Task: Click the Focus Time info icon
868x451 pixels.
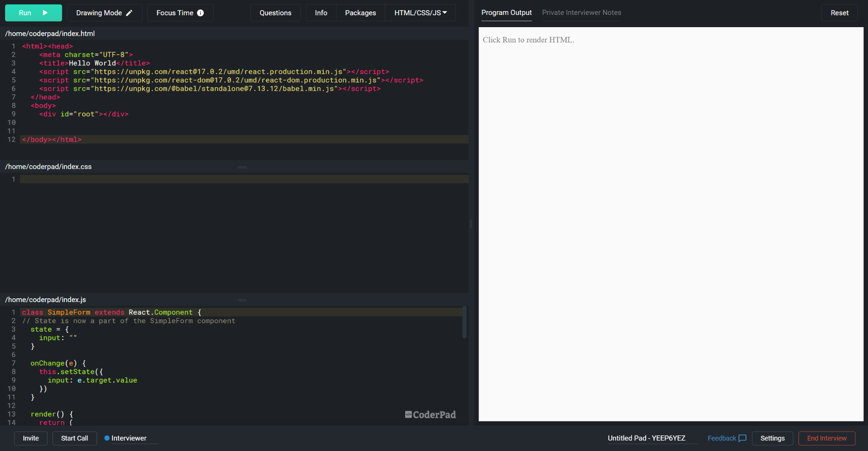Action: coord(200,13)
